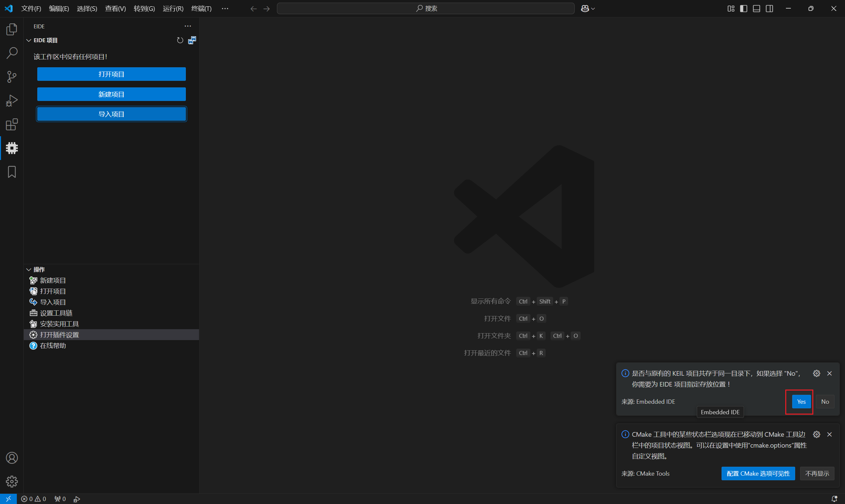Open the 查看(V) menu
The width and height of the screenshot is (845, 504).
click(x=115, y=9)
